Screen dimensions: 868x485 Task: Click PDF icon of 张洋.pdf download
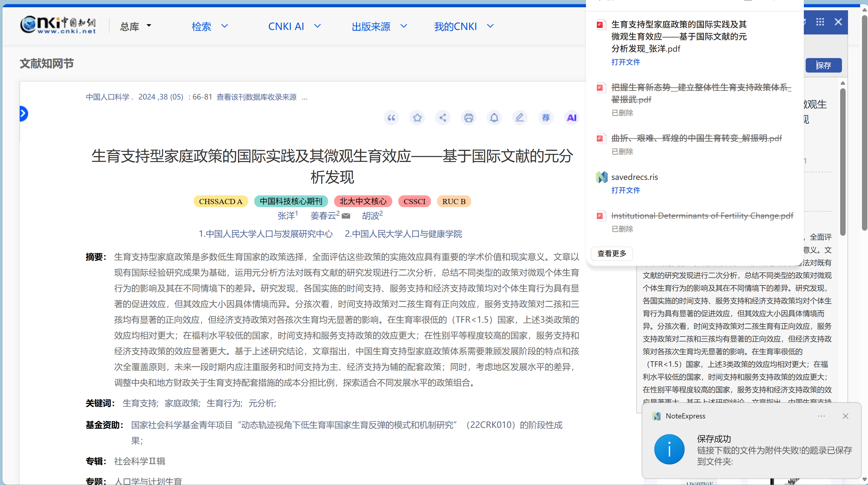pos(601,25)
